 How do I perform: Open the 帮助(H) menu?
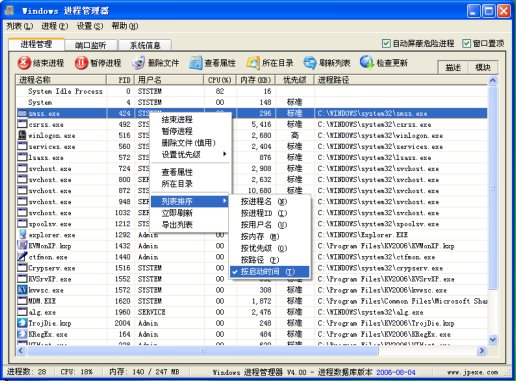pos(125,26)
